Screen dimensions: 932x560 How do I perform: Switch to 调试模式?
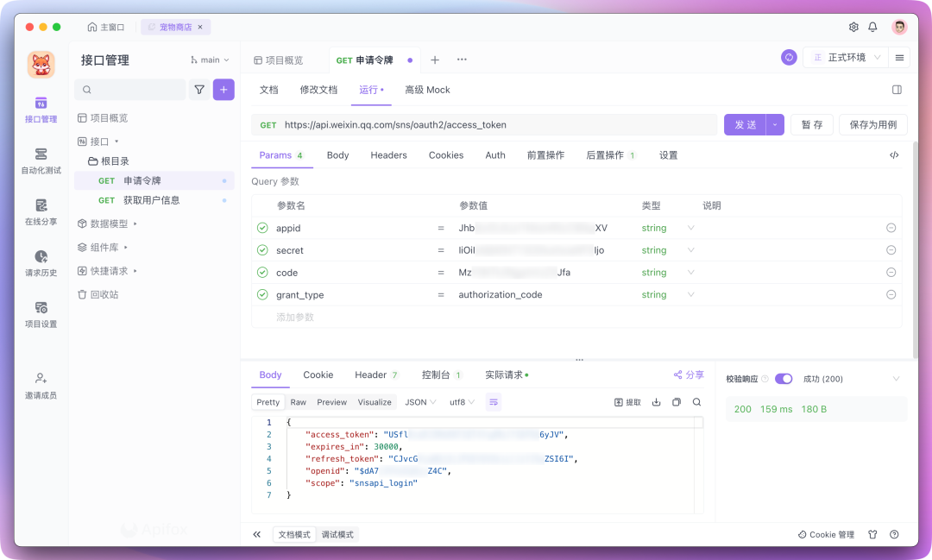(x=337, y=534)
